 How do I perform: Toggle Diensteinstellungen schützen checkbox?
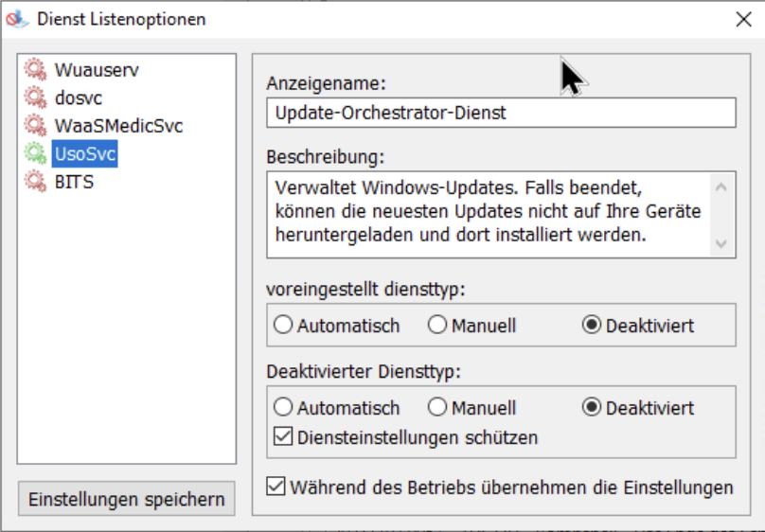(282, 437)
